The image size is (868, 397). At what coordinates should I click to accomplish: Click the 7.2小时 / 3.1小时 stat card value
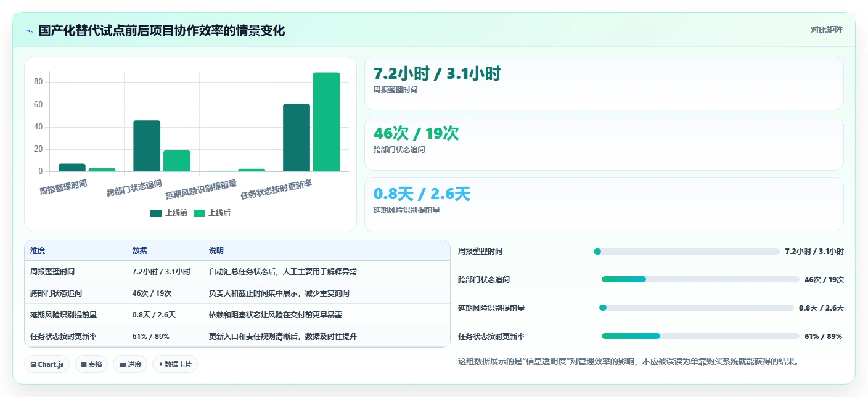click(x=437, y=74)
